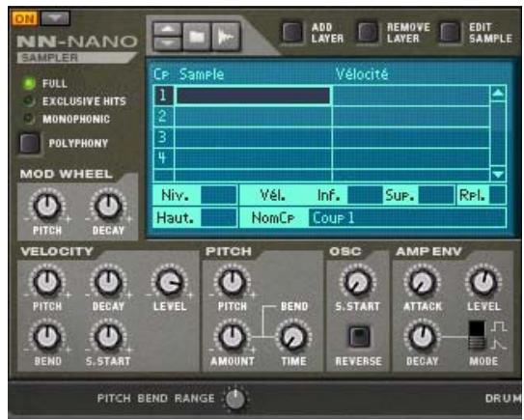Screen dimensions: 524x420
Task: Click the Mod Wheel Decay knob
Action: (x=108, y=206)
